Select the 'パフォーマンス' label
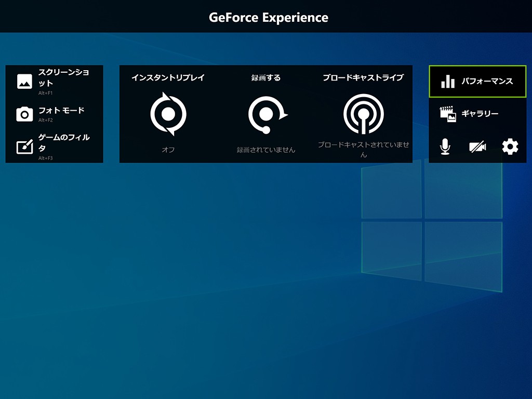This screenshot has width=532, height=399. coord(487,82)
